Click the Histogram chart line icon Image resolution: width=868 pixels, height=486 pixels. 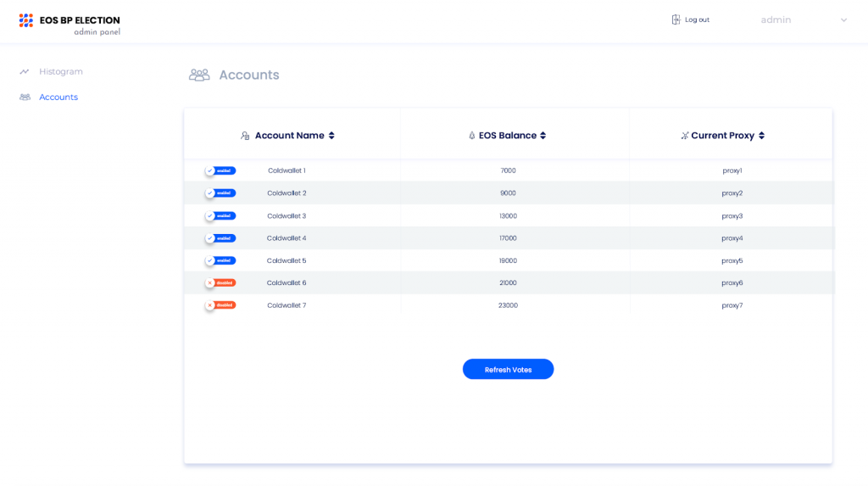pos(25,71)
